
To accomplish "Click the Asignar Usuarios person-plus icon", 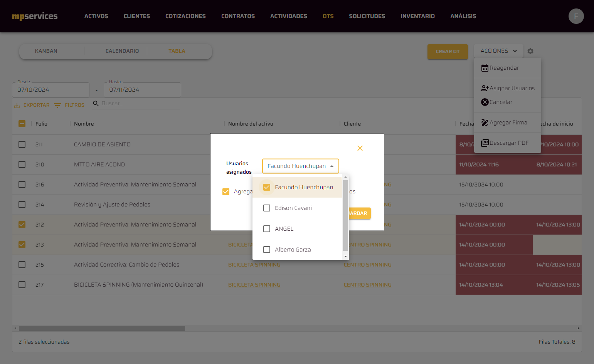I will click(x=485, y=88).
